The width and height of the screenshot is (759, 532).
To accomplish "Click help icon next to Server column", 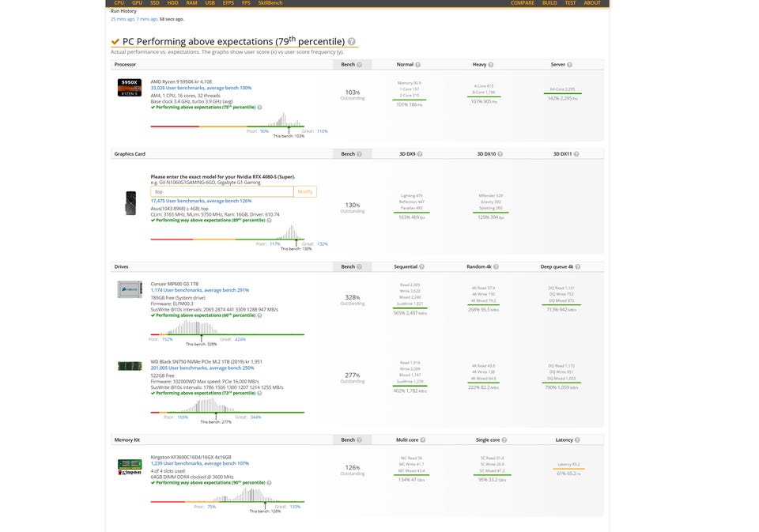I will pyautogui.click(x=570, y=64).
